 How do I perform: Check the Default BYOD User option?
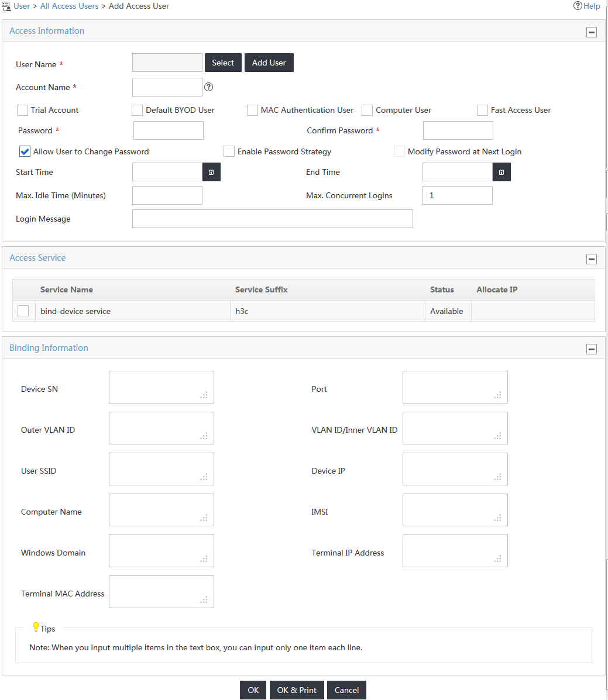click(x=137, y=111)
